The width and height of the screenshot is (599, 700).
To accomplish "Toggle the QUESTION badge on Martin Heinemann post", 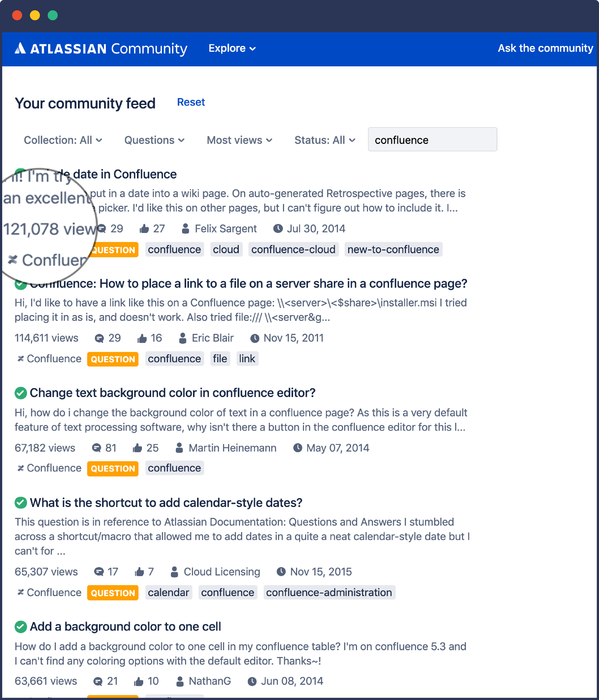I will (114, 468).
